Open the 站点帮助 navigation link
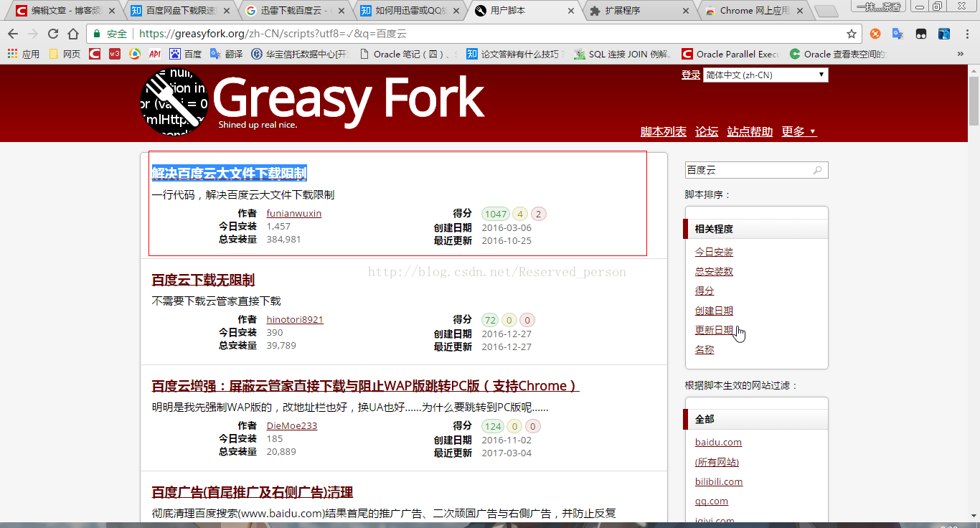The image size is (980, 528). (750, 131)
